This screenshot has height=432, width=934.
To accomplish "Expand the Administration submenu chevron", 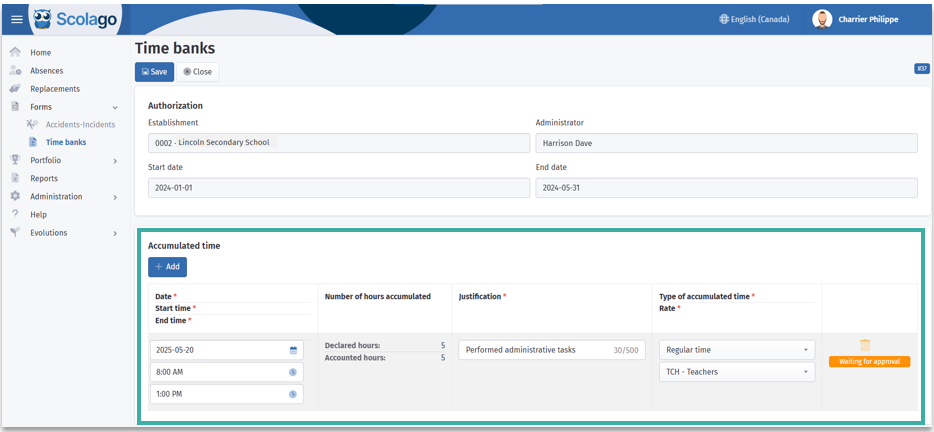I will (x=115, y=197).
